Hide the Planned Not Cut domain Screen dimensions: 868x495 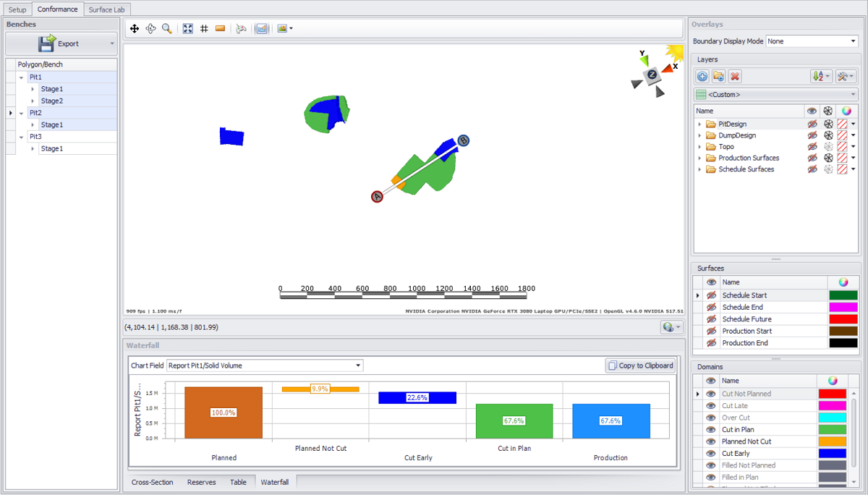pyautogui.click(x=711, y=441)
